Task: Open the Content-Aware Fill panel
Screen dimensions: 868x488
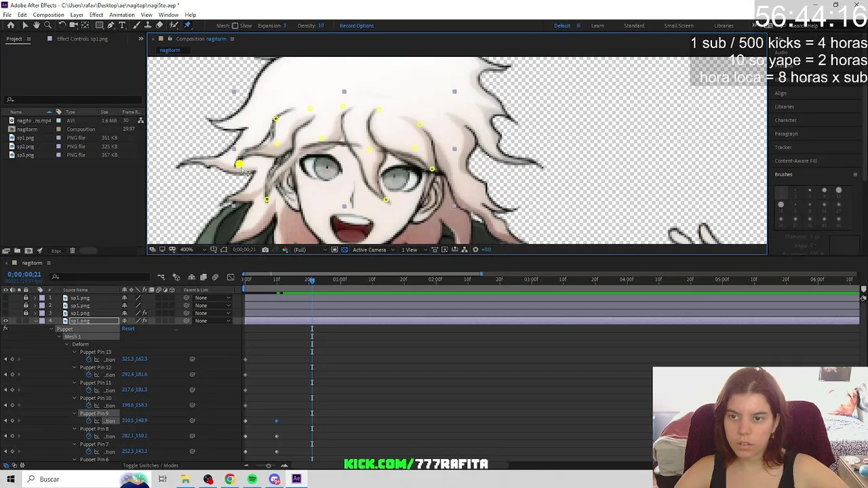Action: [x=796, y=161]
